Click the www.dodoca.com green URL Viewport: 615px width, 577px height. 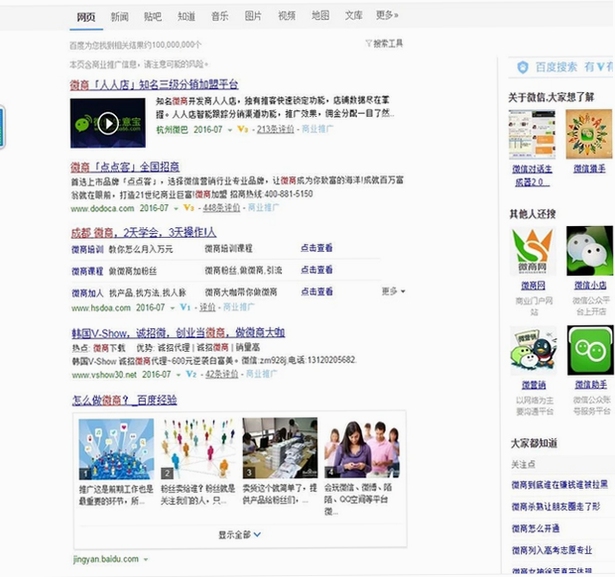click(x=102, y=208)
